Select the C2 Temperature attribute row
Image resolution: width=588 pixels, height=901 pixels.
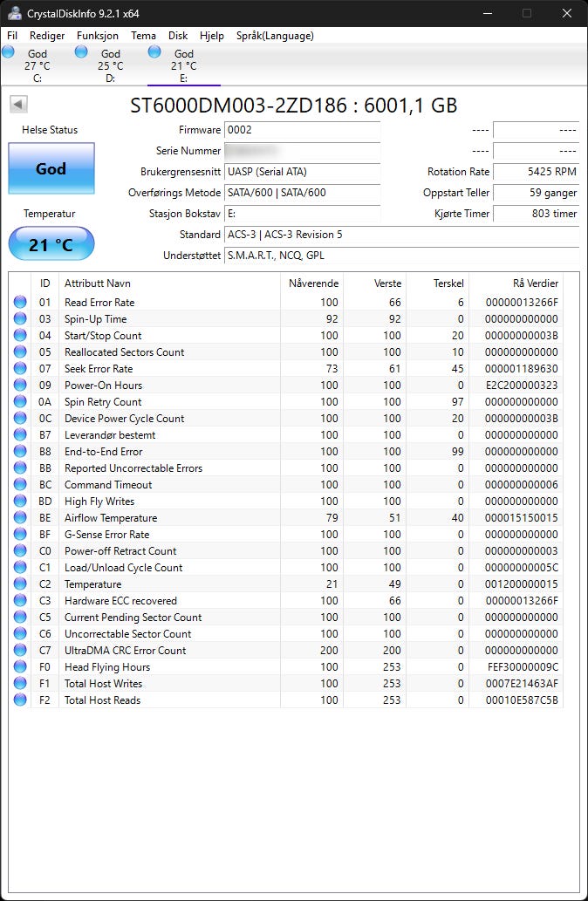(285, 584)
